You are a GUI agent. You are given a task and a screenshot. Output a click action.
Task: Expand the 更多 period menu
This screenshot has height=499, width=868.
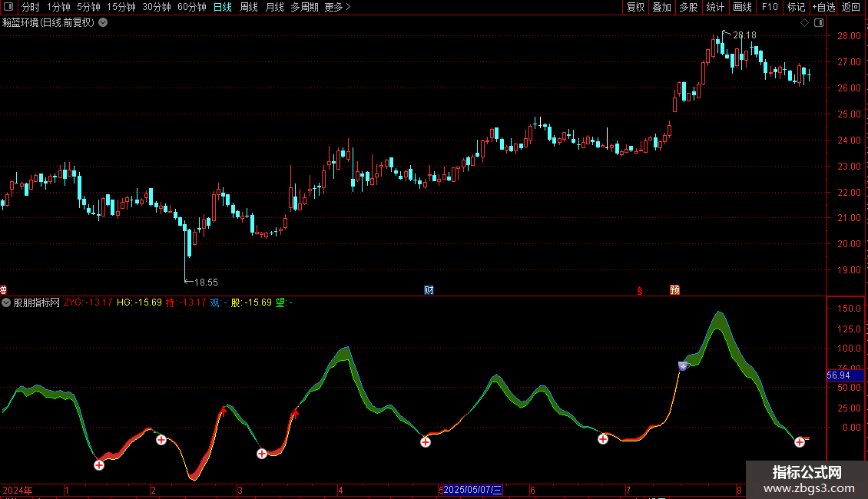[x=337, y=7]
